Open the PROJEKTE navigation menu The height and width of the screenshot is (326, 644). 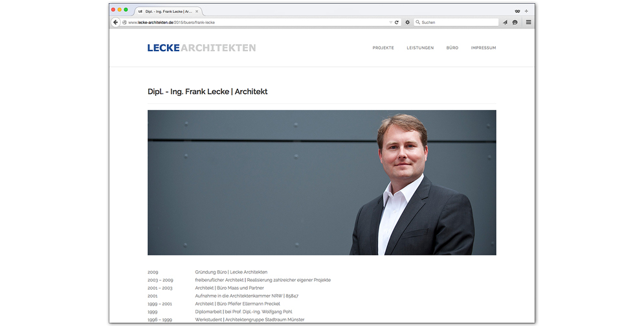click(383, 48)
